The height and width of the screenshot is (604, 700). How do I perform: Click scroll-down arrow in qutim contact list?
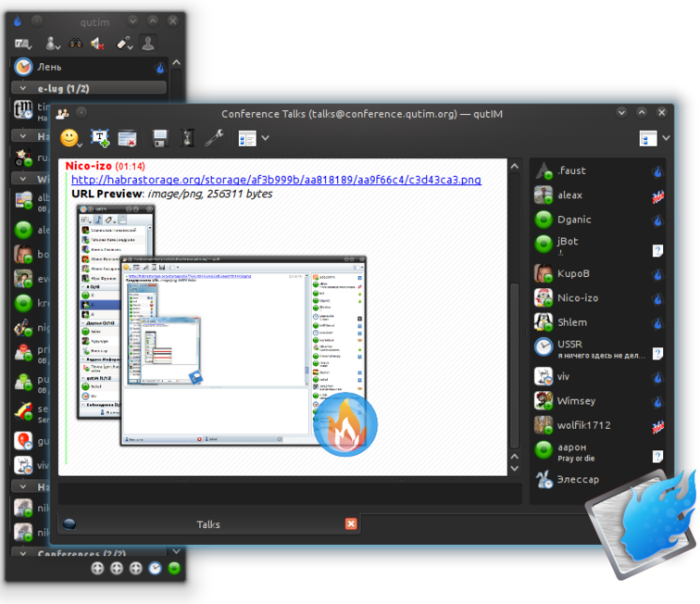click(176, 551)
